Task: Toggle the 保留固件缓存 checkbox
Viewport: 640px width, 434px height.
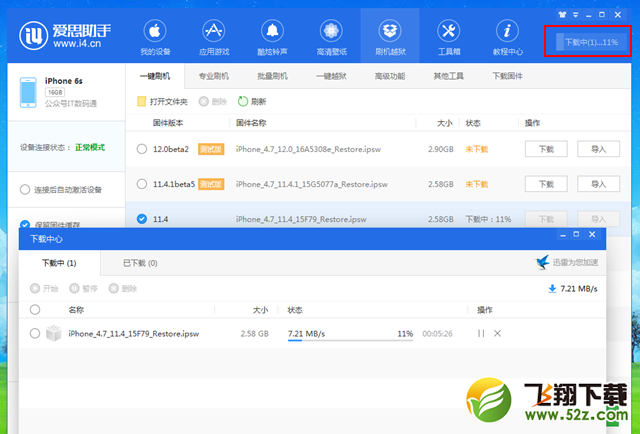Action: tap(25, 225)
